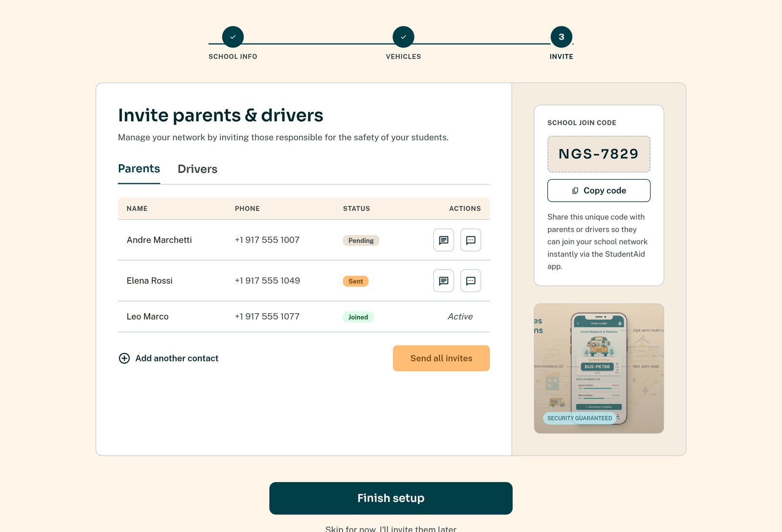Viewport: 782px width, 532px height.
Task: Click the Finish setup button
Action: (391, 498)
